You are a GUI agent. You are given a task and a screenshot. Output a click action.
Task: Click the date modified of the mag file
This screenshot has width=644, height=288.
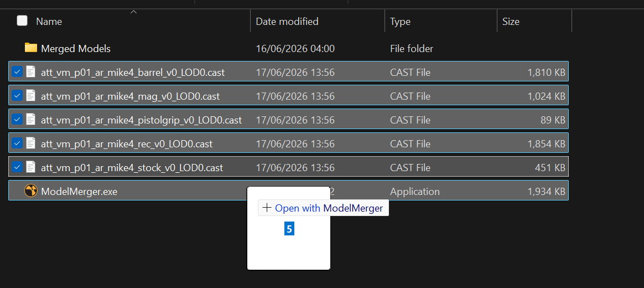295,97
